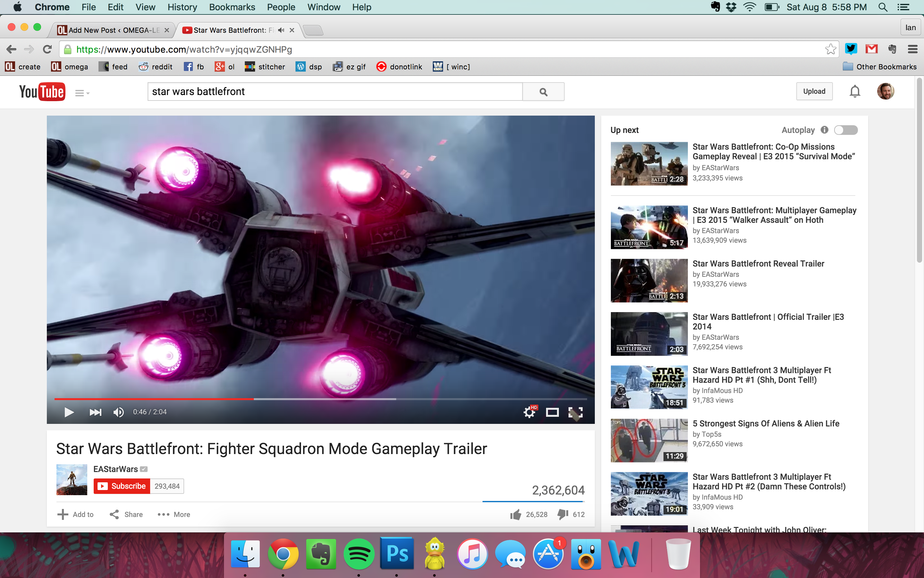The image size is (924, 578).
Task: Mute the video volume speaker icon
Action: 118,412
